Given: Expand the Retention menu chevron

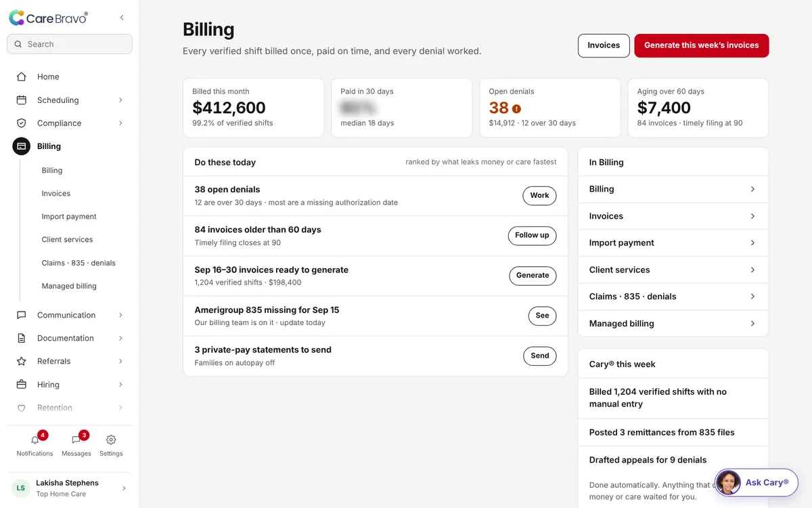Looking at the screenshot, I should click(120, 408).
